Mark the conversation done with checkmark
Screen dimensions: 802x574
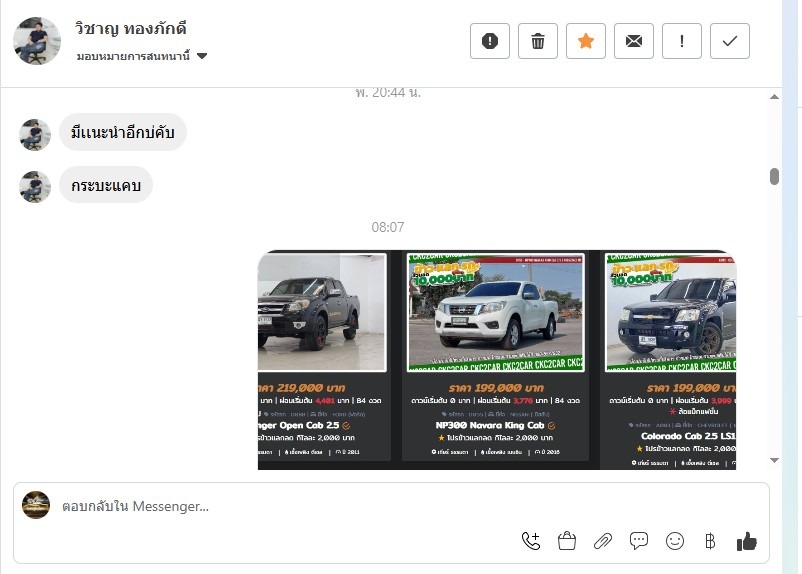[x=730, y=41]
